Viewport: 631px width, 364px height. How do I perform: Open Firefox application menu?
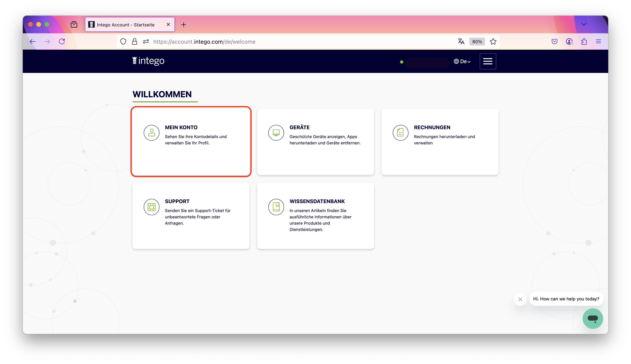pyautogui.click(x=598, y=41)
